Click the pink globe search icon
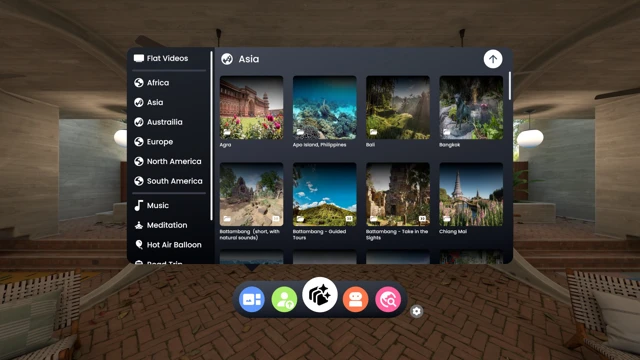Viewport: 640px width, 360px height. coord(388,299)
